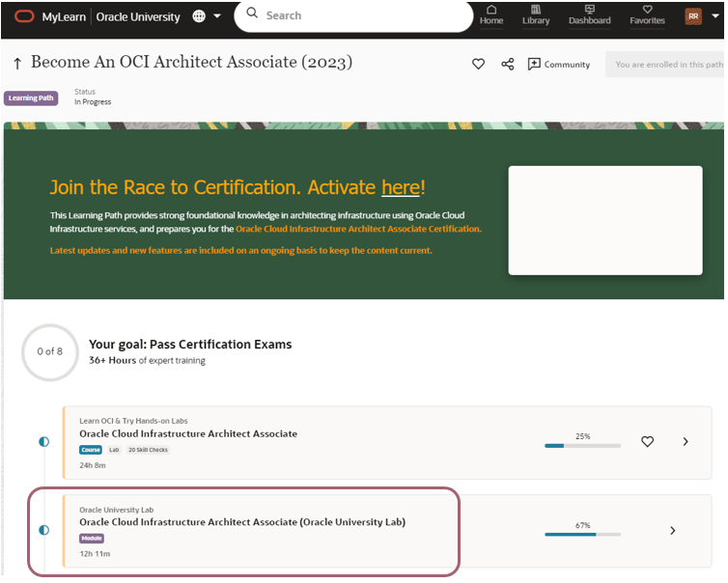Toggle the first course progress status circle
The height and width of the screenshot is (583, 728).
[43, 441]
